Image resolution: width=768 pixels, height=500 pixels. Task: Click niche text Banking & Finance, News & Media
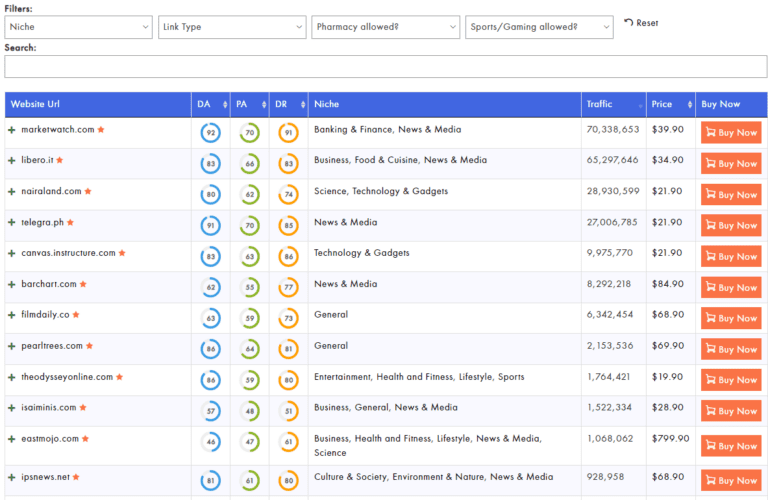point(387,130)
